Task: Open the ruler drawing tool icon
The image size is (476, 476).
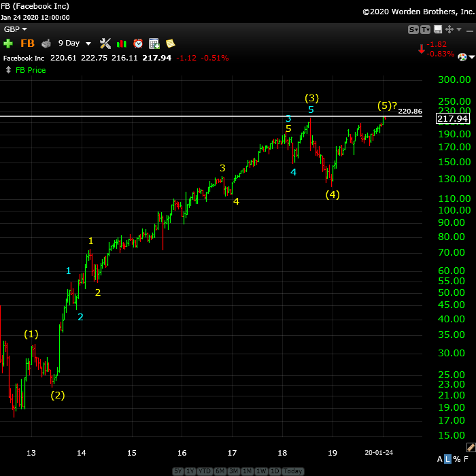Action: tap(471, 447)
